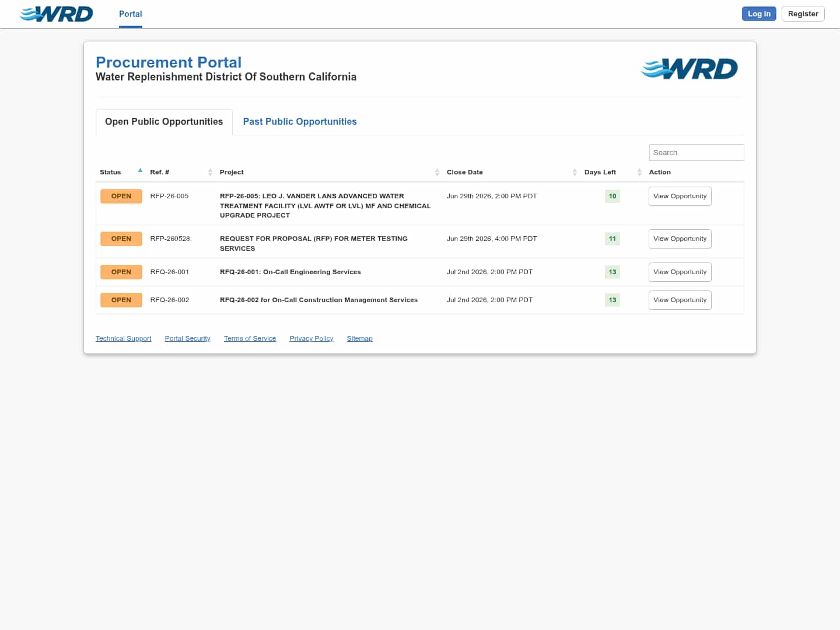Sort the table by Days Left column
The height and width of the screenshot is (630, 840).
pyautogui.click(x=612, y=172)
